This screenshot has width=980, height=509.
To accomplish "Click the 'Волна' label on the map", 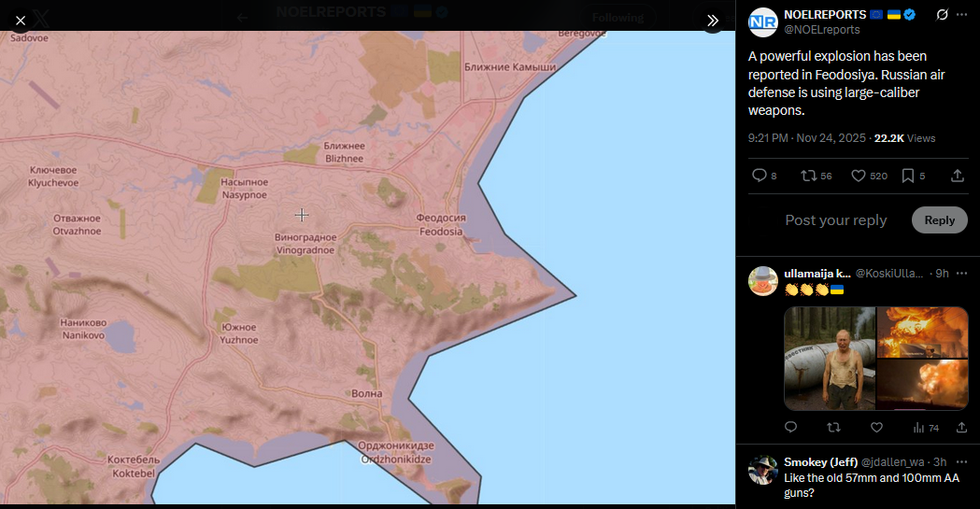I will click(x=367, y=393).
